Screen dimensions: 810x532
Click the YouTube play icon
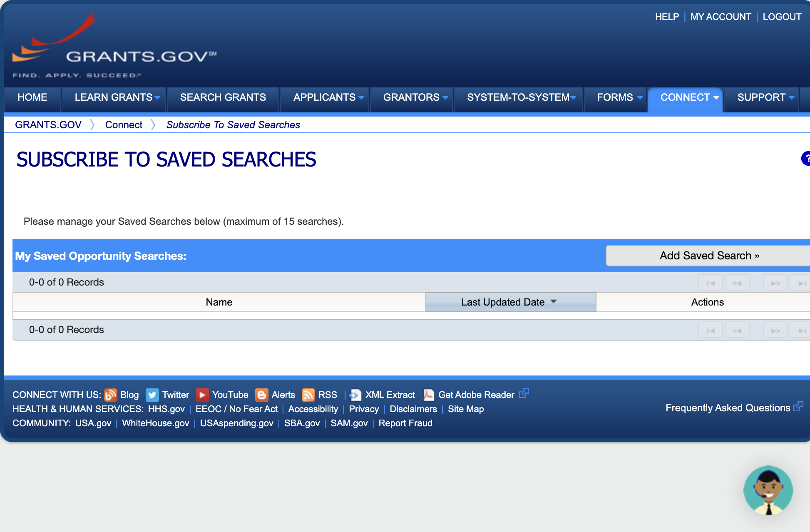pos(202,395)
